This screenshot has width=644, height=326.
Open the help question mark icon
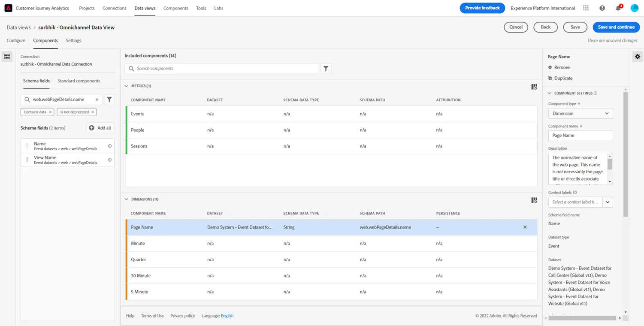click(602, 8)
